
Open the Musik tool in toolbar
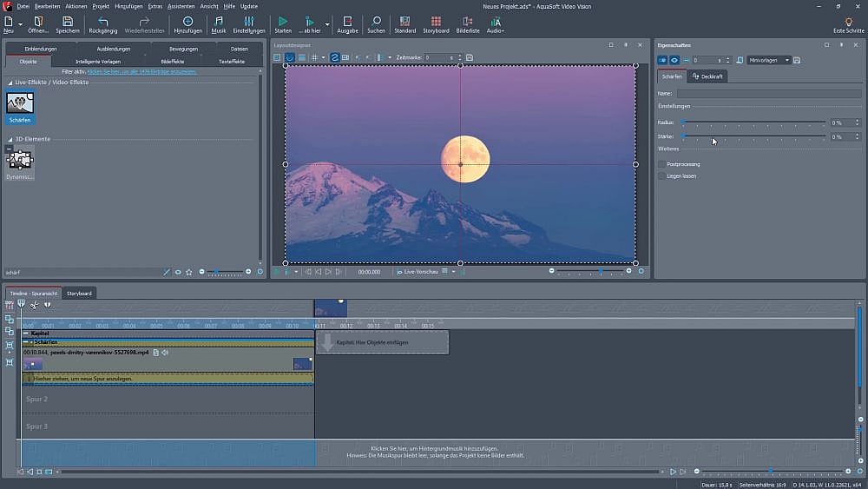tap(219, 21)
